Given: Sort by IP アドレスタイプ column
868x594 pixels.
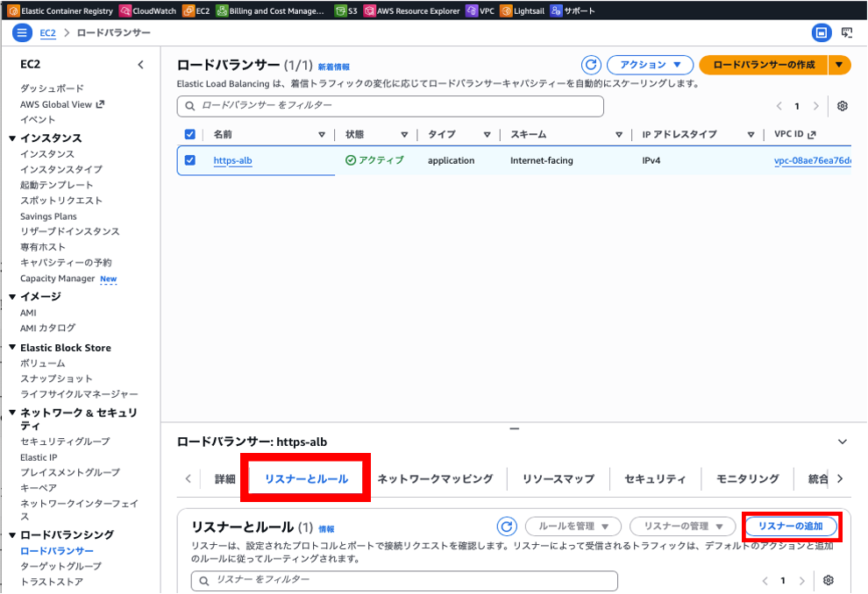Looking at the screenshot, I should pyautogui.click(x=751, y=134).
